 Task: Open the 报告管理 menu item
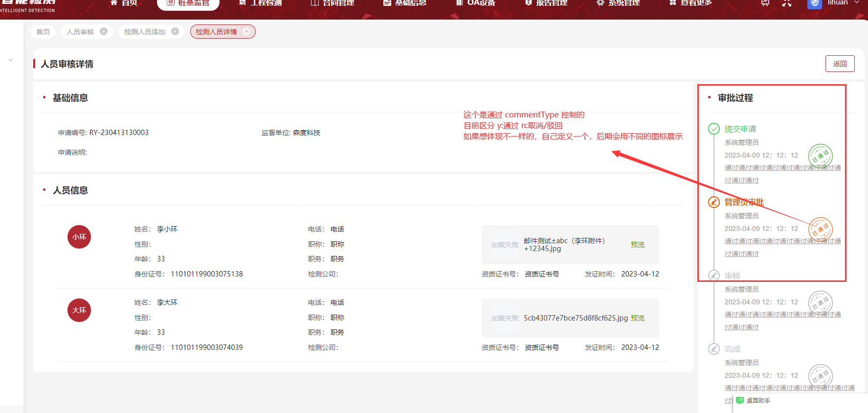pyautogui.click(x=546, y=3)
